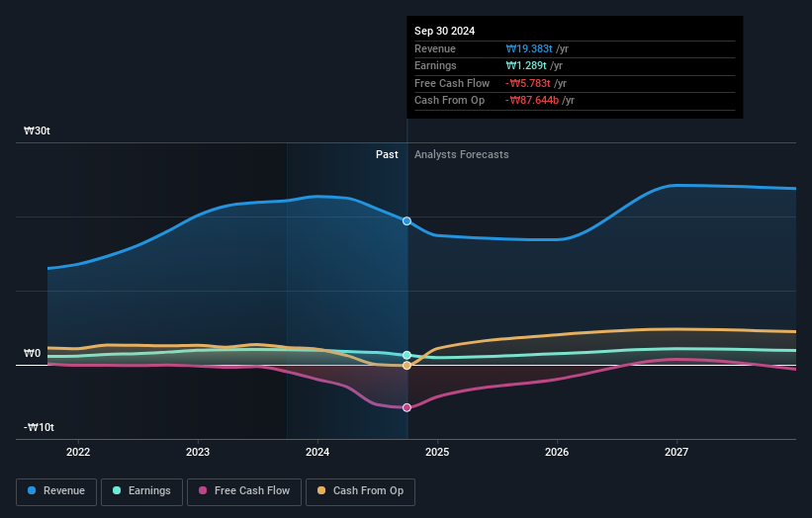This screenshot has height=518, width=812.
Task: Click the ₩0 y-axis label
Action: tap(32, 354)
